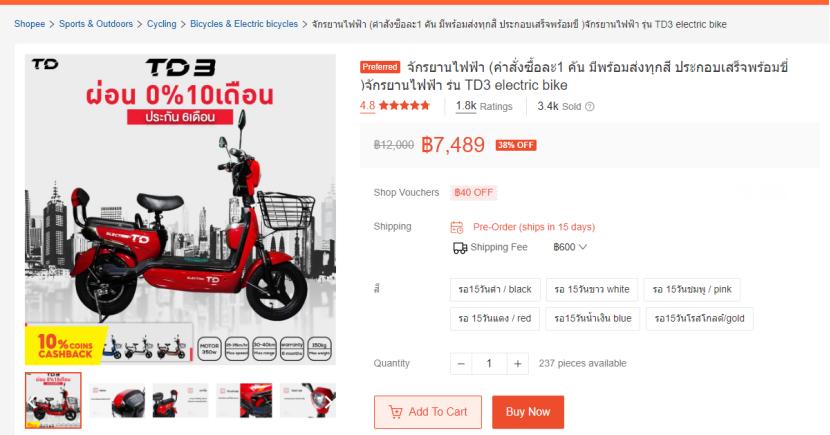Viewport: 830px width, 435px height.
Task: Select the black color option
Action: [495, 289]
